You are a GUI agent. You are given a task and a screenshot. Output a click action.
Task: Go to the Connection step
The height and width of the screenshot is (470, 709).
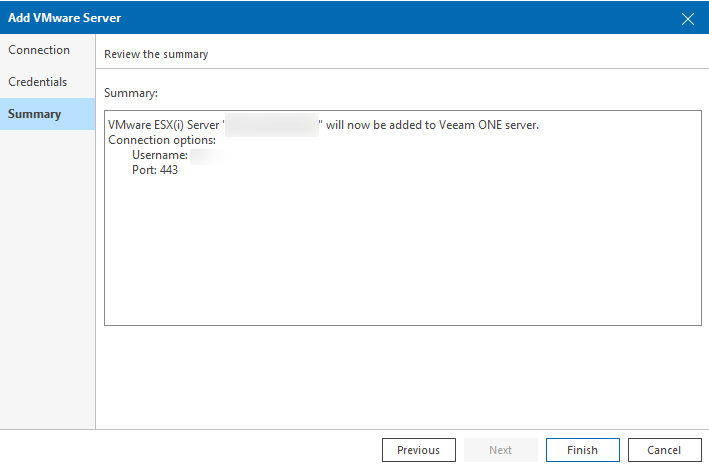coord(47,50)
